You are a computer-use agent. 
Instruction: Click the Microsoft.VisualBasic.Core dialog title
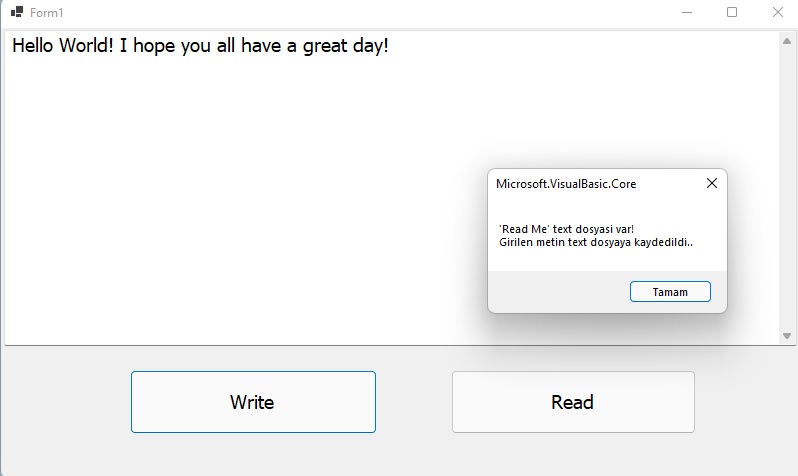tap(566, 184)
